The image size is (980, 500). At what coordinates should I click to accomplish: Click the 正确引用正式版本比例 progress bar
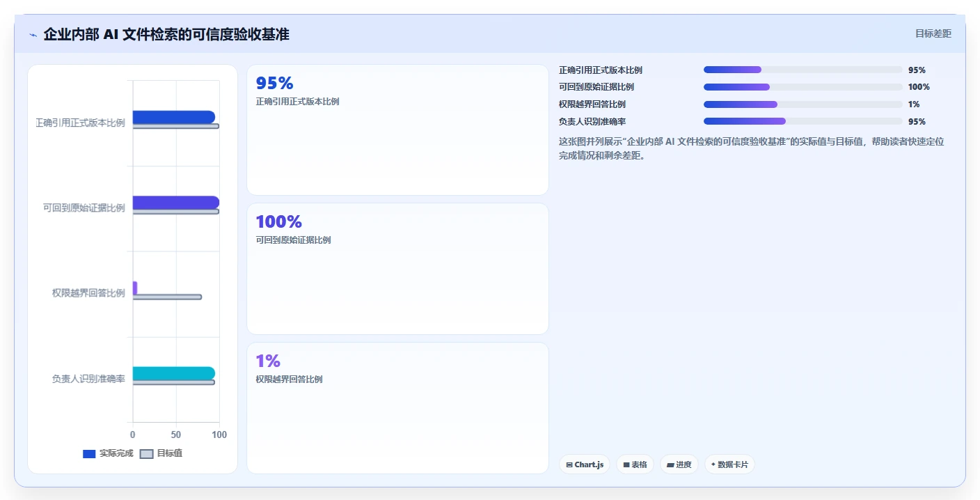pyautogui.click(x=803, y=70)
